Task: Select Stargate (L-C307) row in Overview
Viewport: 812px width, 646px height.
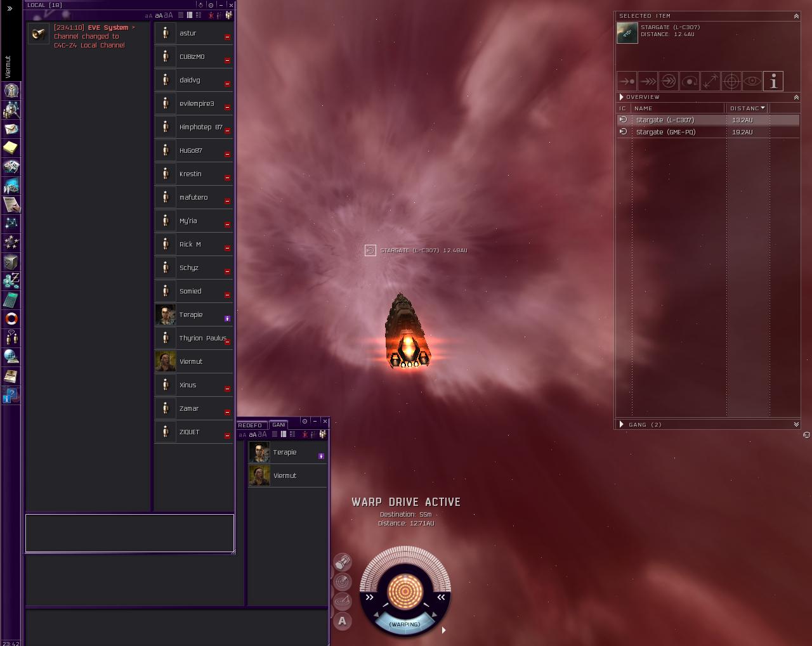Action: pyautogui.click(x=708, y=120)
